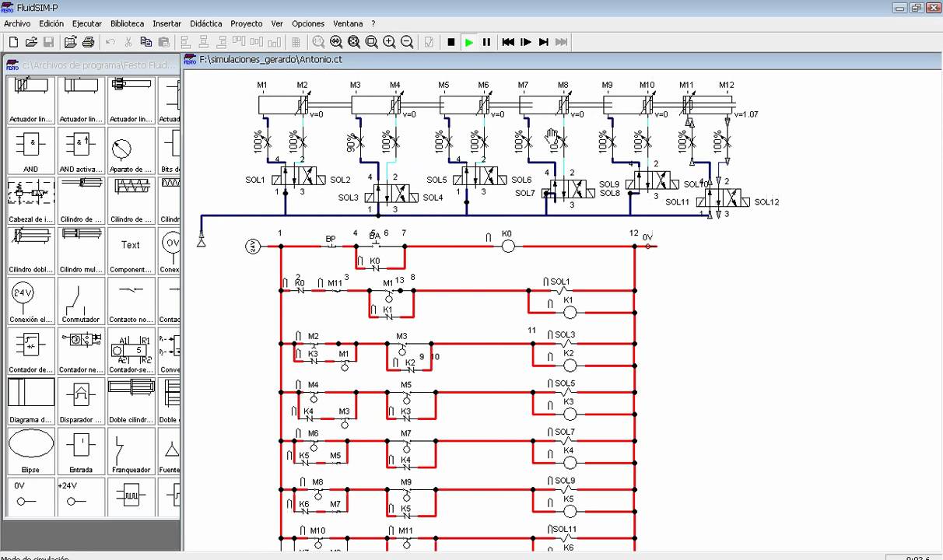
Task: Open the Opciones menu
Action: click(x=308, y=23)
